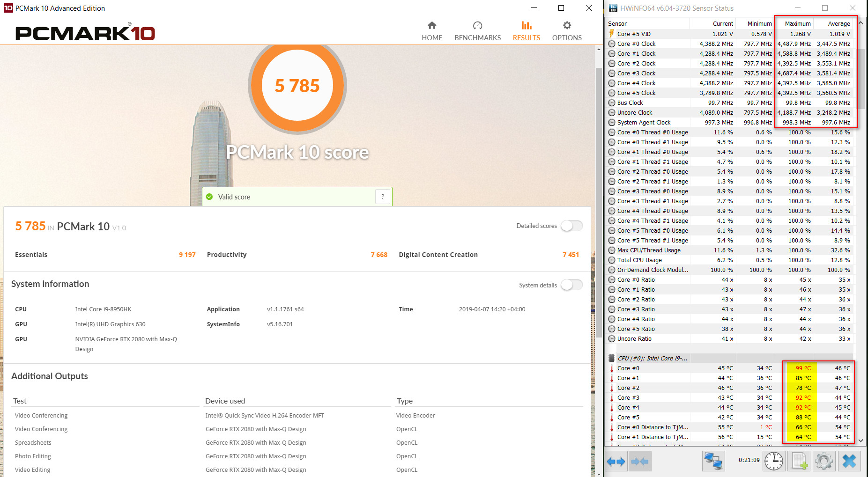Click the Core #5 VID lightning bolt icon
Screen dimensions: 868x477
coord(612,34)
